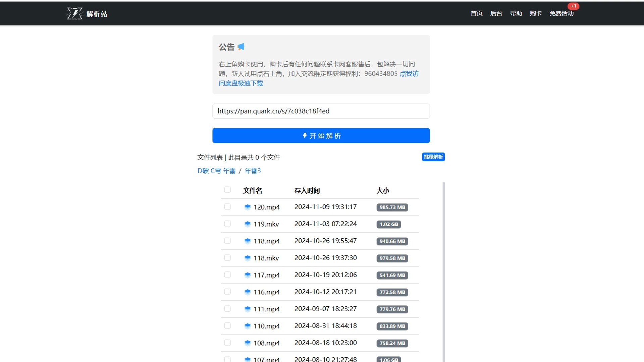Open the 后台 nav item
The image size is (644, 362).
point(496,13)
